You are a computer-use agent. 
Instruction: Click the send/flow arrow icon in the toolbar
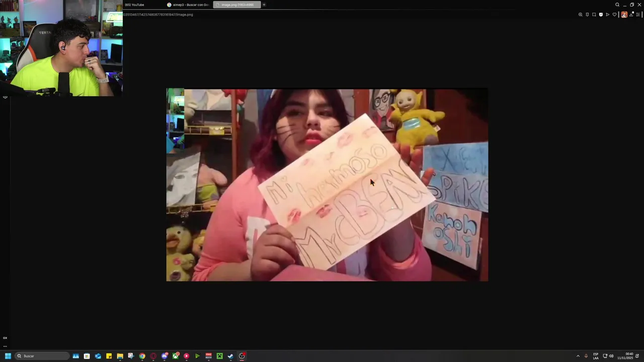click(x=608, y=15)
